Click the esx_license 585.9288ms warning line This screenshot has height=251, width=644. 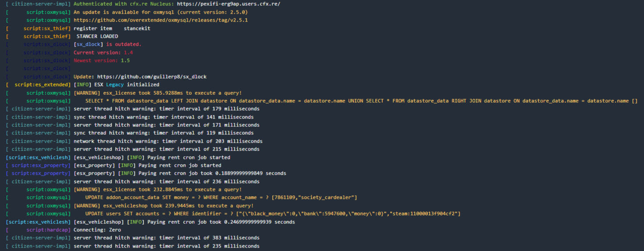157,93
